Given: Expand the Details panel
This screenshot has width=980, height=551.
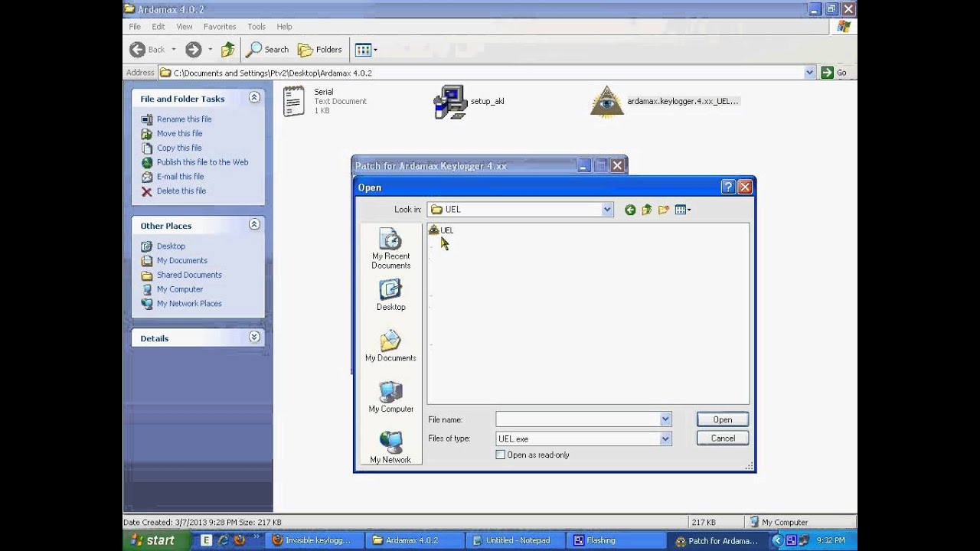Looking at the screenshot, I should pyautogui.click(x=254, y=337).
